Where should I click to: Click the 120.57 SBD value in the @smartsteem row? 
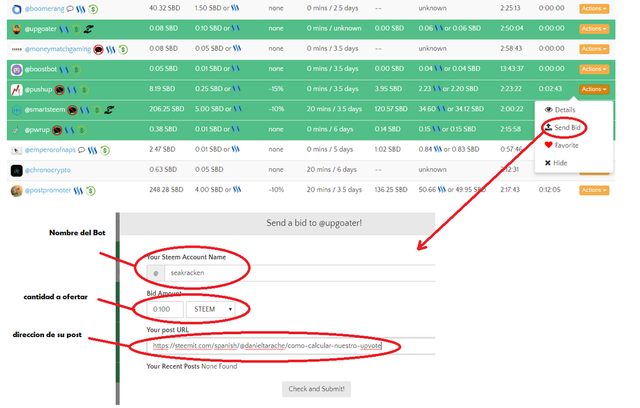pos(391,109)
